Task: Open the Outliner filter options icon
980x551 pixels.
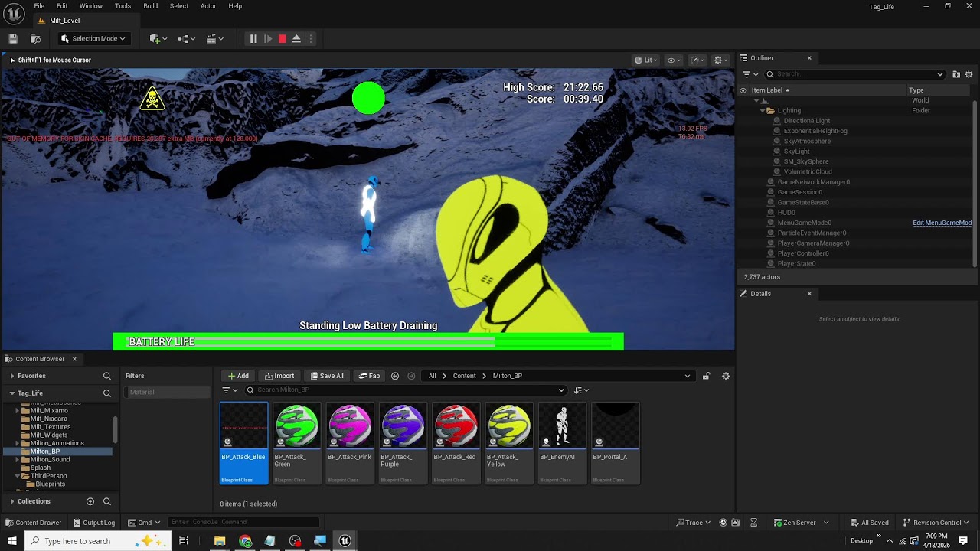Action: 750,74
